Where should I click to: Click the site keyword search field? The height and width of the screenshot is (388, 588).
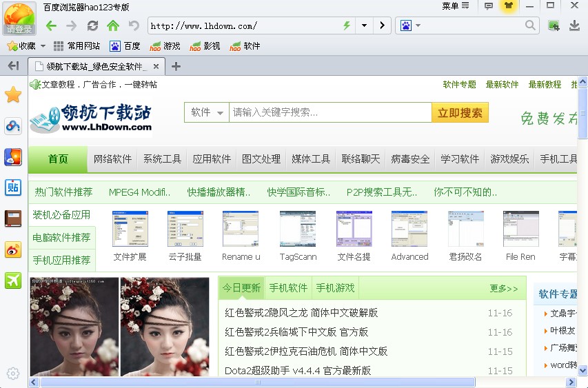pos(330,112)
